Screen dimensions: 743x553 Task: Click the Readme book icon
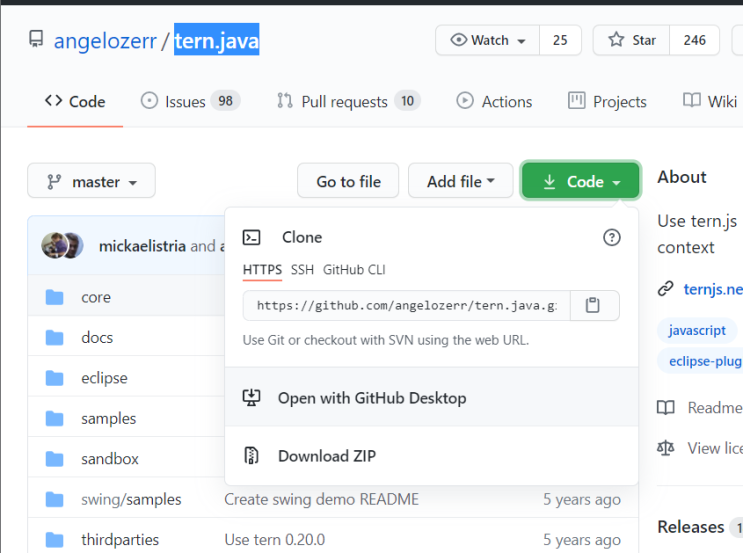666,408
